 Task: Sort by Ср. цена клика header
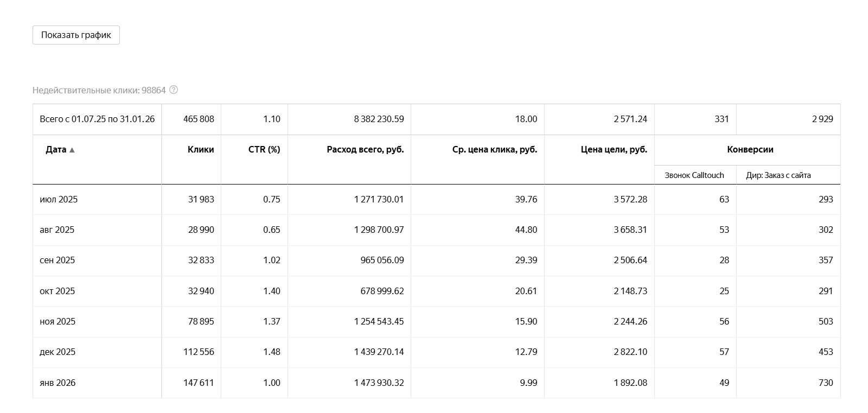495,149
